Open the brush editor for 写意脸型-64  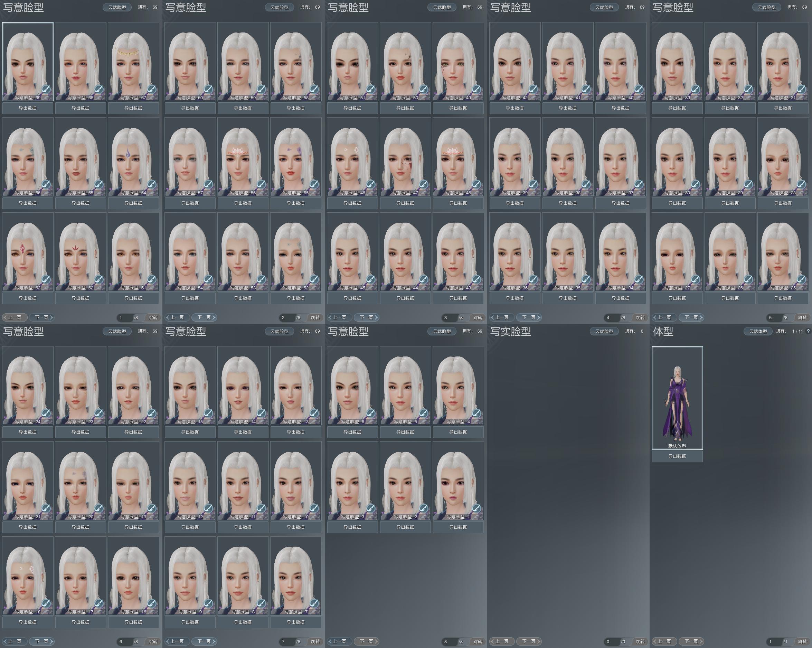pos(151,185)
